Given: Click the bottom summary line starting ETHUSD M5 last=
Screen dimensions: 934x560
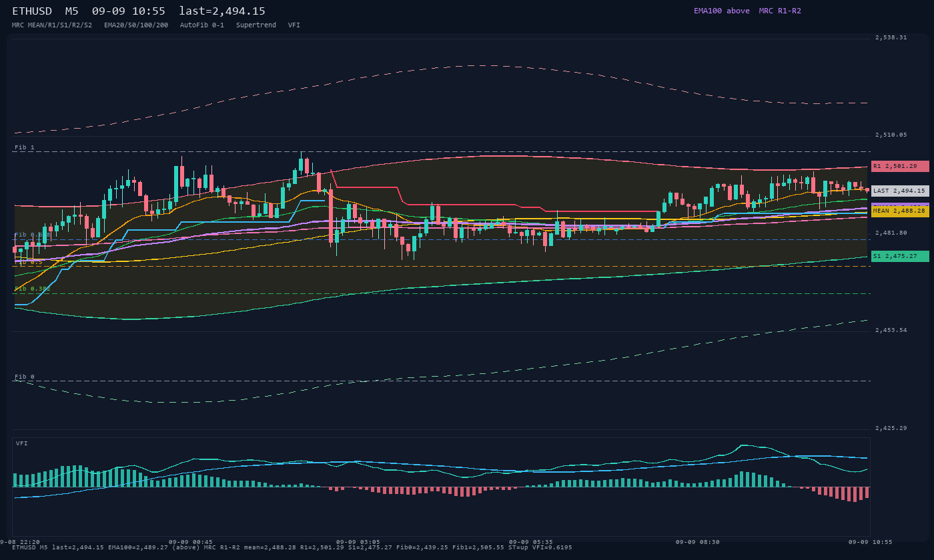Looking at the screenshot, I should click(x=292, y=547).
